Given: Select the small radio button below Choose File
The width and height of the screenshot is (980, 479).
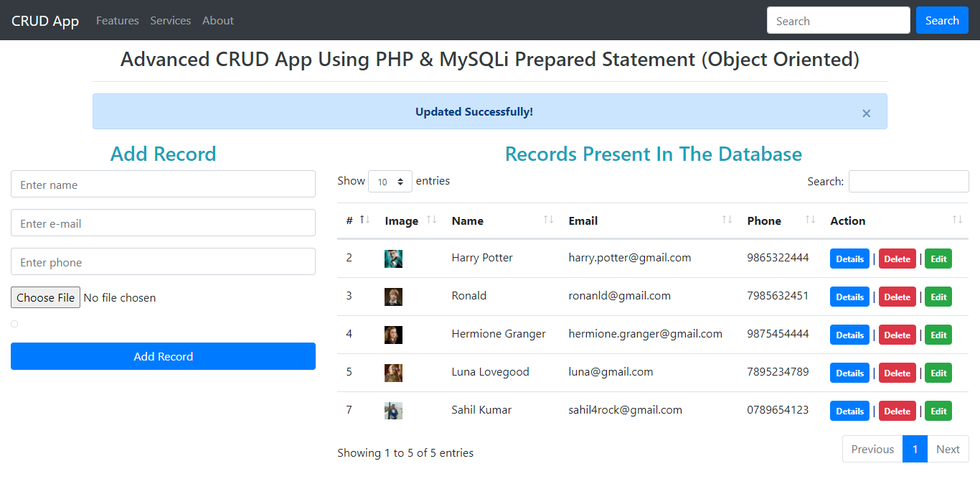Looking at the screenshot, I should click(14, 324).
